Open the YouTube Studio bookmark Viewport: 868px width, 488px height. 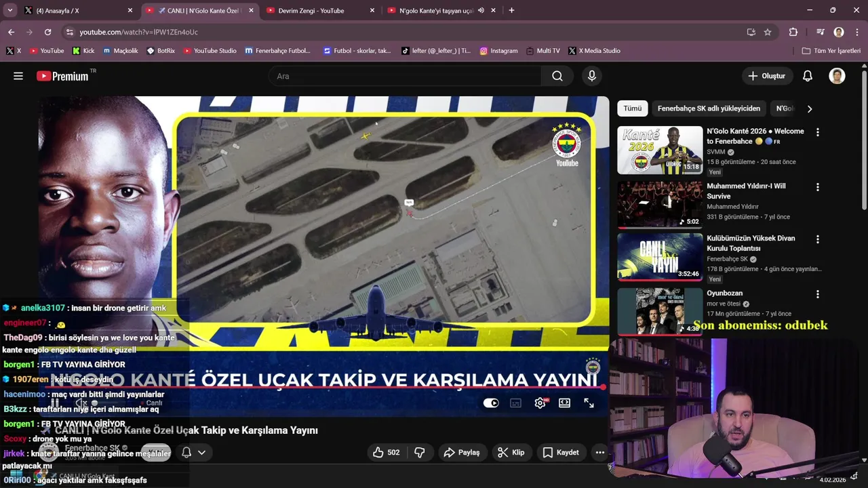tap(210, 51)
